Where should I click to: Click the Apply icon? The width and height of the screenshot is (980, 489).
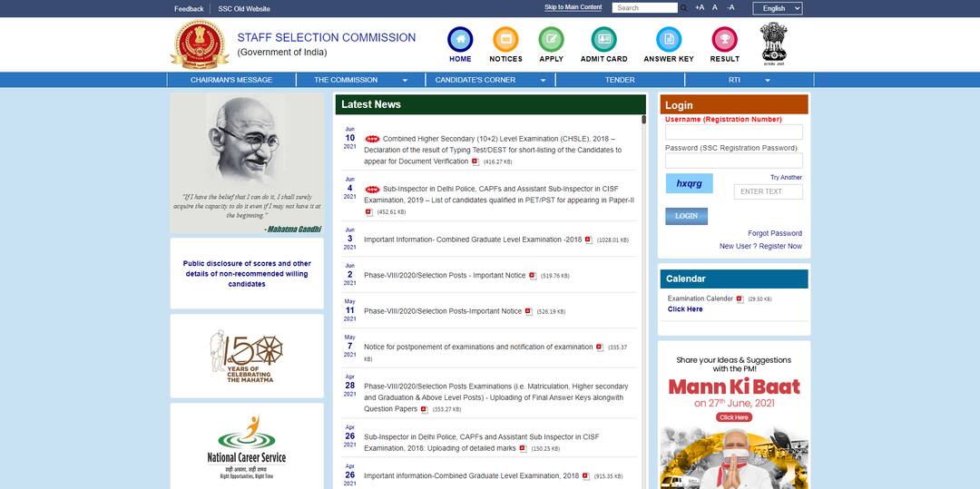551,40
